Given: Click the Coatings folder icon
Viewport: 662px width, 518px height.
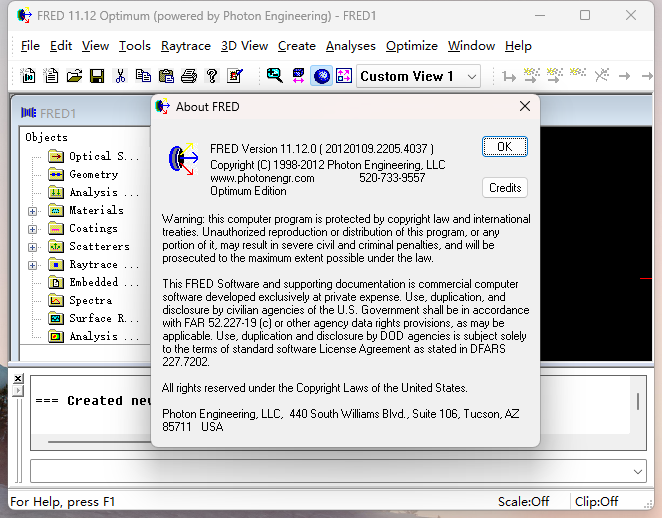Looking at the screenshot, I should point(56,228).
